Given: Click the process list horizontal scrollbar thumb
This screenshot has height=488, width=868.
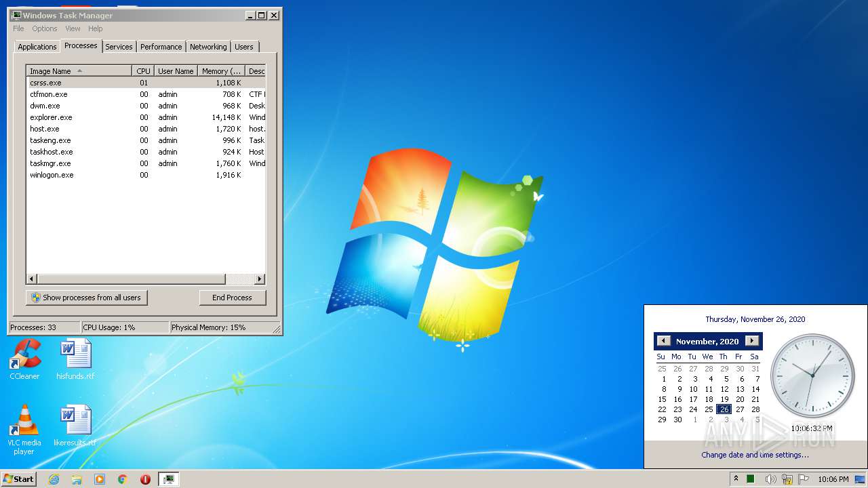Looking at the screenshot, I should [x=131, y=279].
